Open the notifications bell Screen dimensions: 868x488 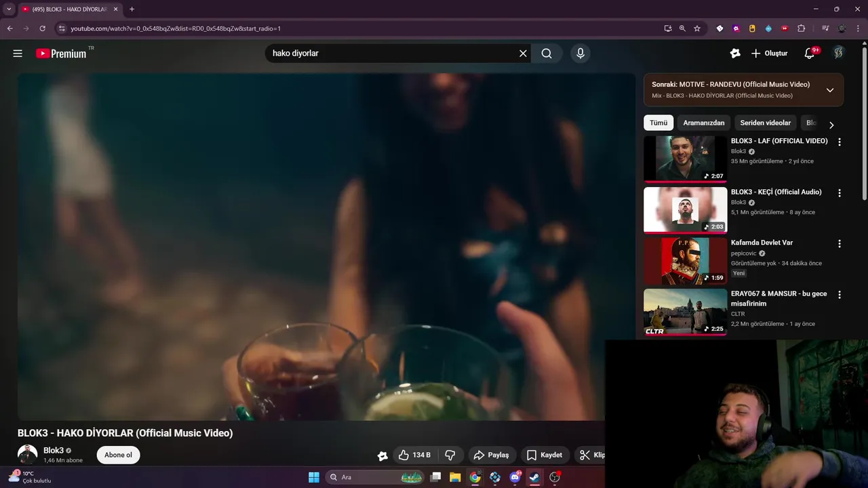coord(809,54)
